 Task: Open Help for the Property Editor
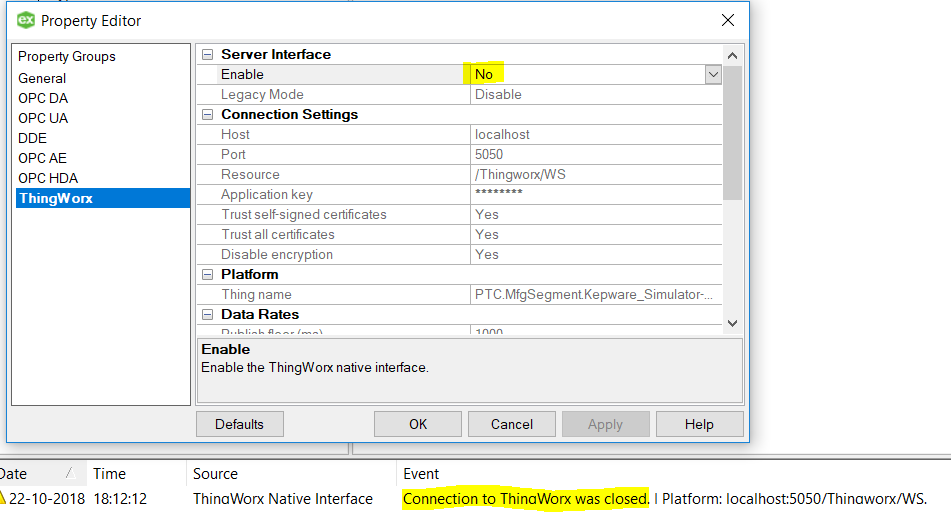pos(699,424)
